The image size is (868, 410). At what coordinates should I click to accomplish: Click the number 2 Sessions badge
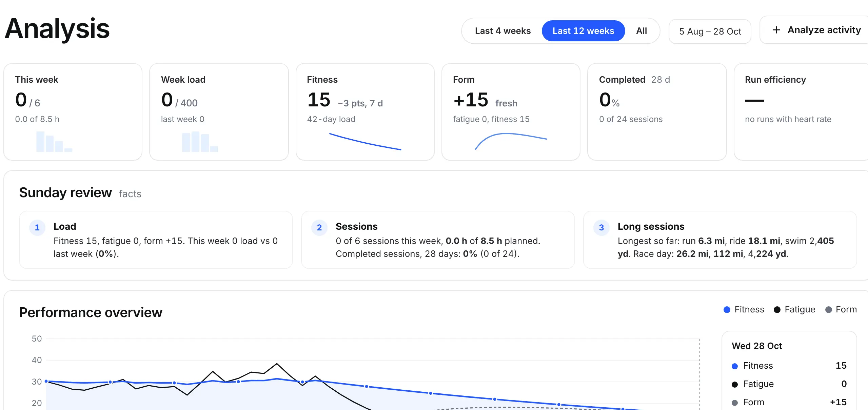click(319, 228)
